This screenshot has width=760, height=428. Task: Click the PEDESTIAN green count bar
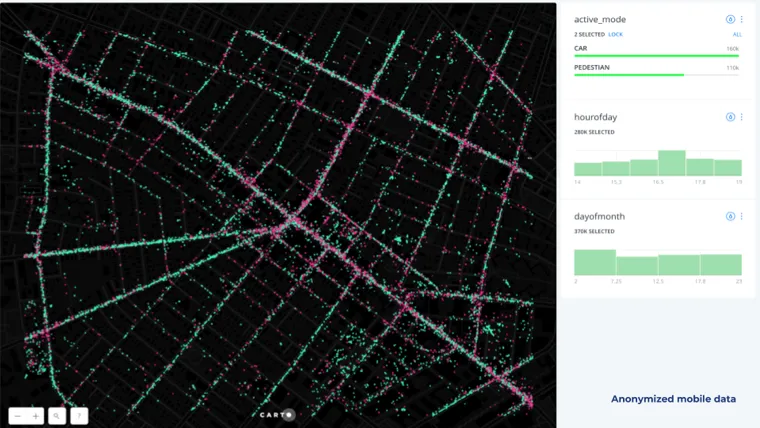[x=629, y=75]
